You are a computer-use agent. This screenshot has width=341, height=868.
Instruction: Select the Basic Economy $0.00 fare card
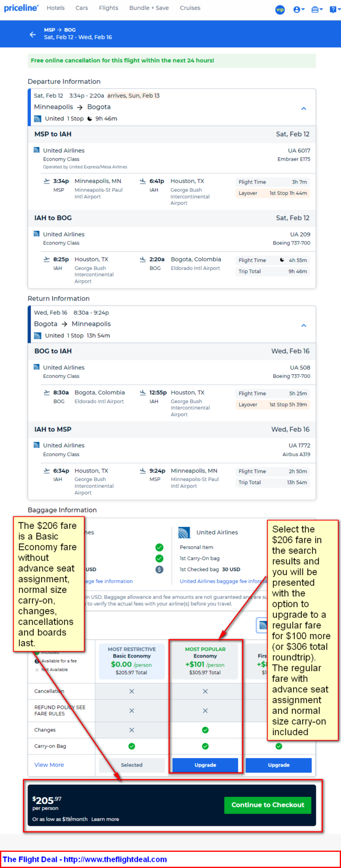(x=131, y=662)
